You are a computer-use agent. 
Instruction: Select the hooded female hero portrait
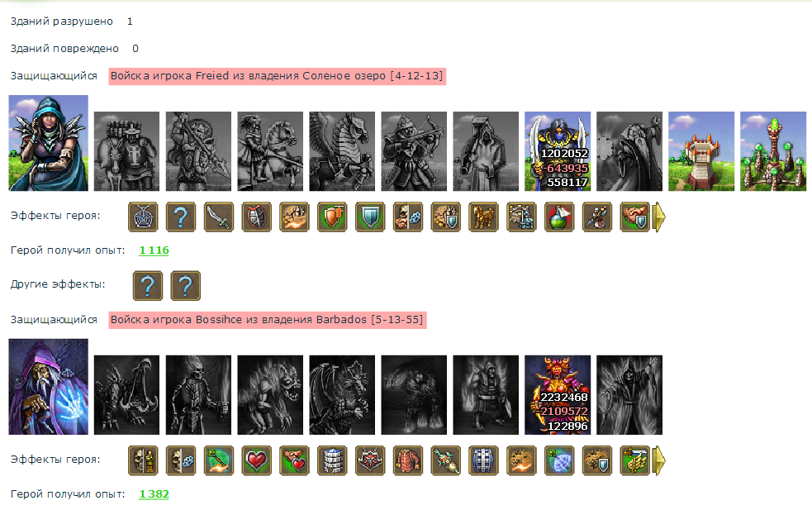[x=48, y=143]
